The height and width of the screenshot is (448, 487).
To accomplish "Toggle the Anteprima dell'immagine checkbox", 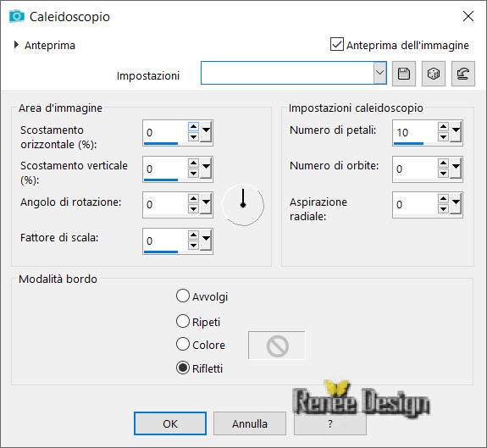I will click(337, 44).
